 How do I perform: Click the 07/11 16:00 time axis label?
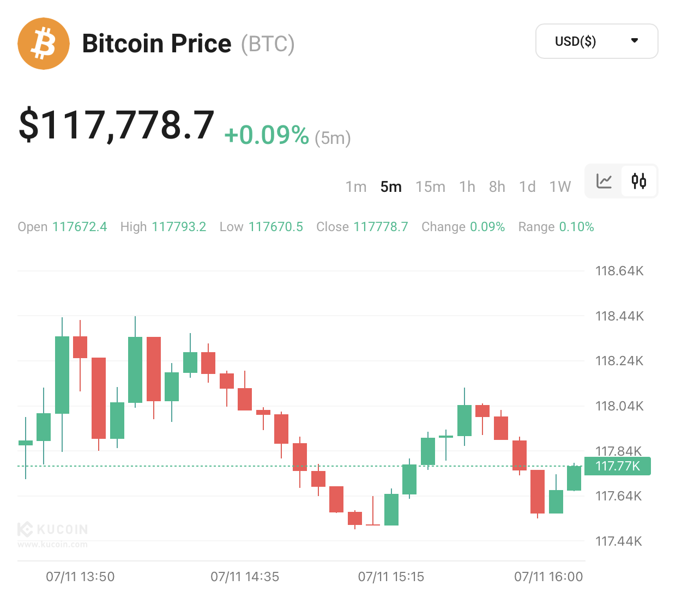(548, 577)
